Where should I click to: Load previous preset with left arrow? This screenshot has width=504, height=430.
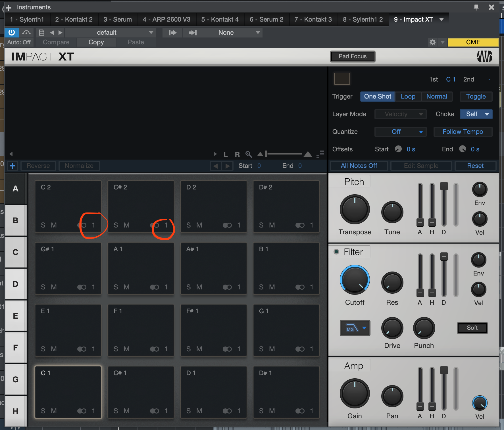(52, 33)
